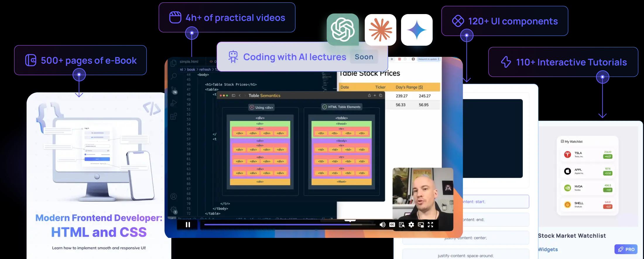Pause the video playback
This screenshot has height=259, width=644.
(x=188, y=225)
